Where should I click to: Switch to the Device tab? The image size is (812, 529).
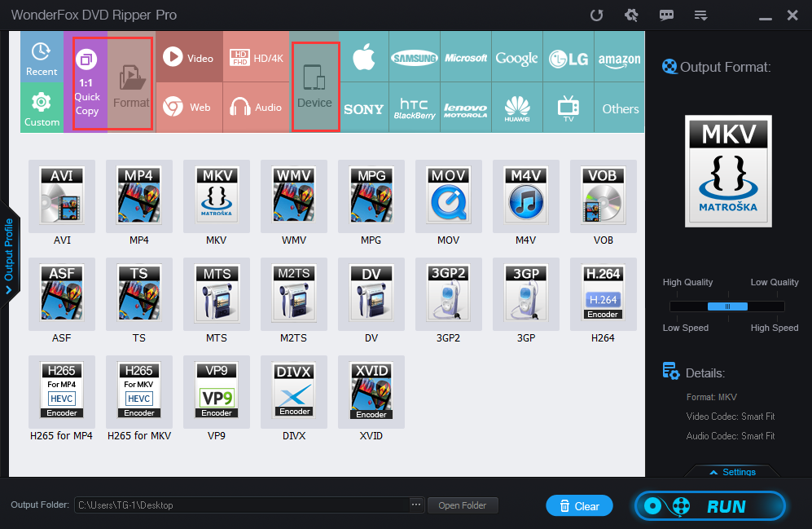click(x=315, y=82)
